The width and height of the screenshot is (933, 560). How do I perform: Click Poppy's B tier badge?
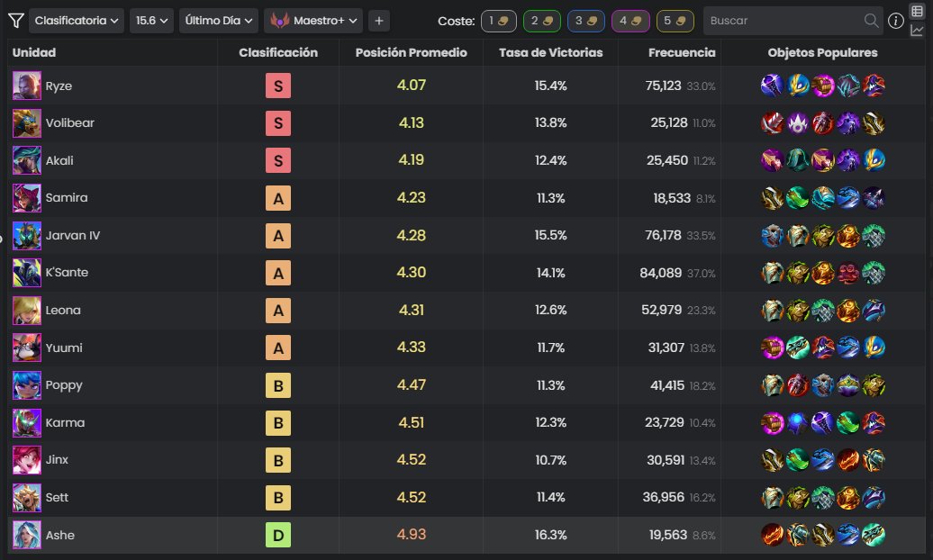278,385
